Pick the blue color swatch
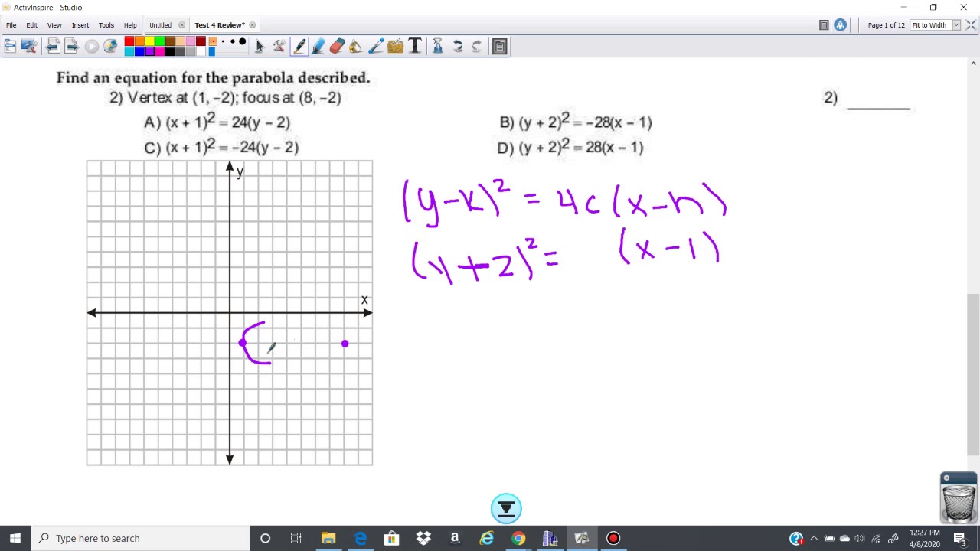Image resolution: width=980 pixels, height=551 pixels. tap(139, 51)
